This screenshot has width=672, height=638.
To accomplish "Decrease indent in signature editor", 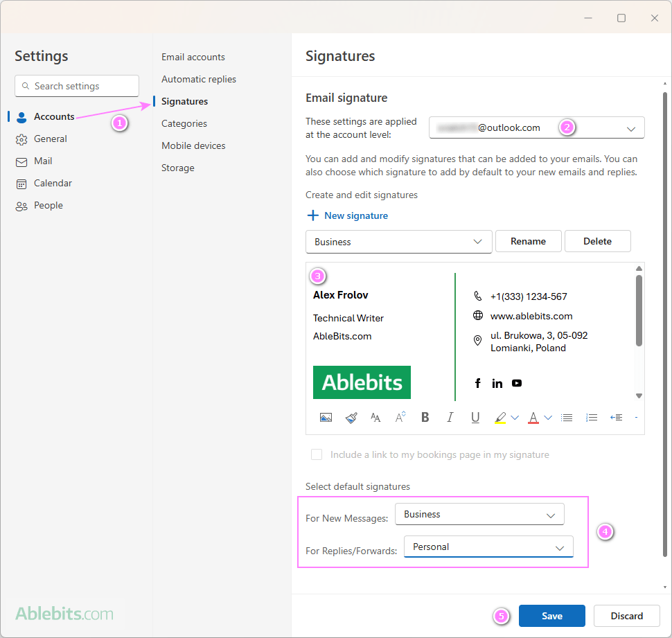I will point(617,417).
